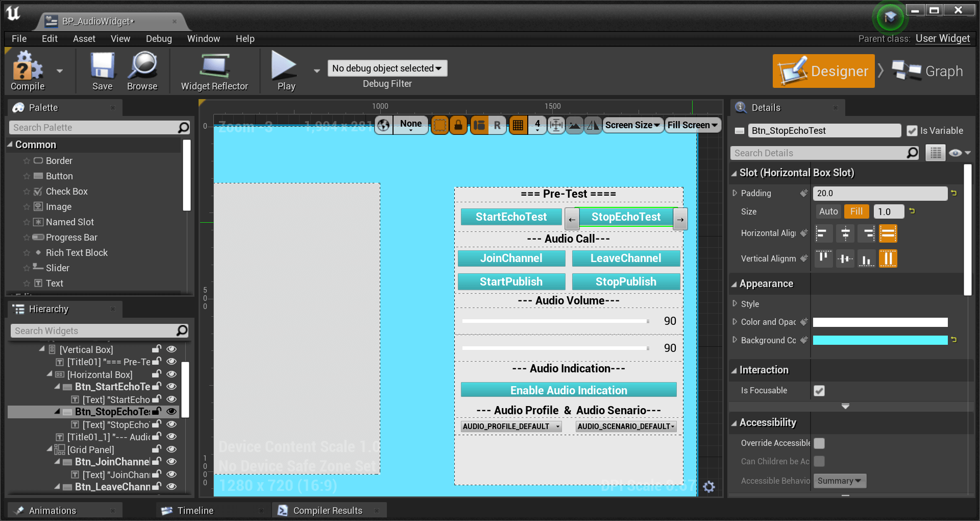980x521 pixels.
Task: Toggle grid snapping icon
Action: 518,125
